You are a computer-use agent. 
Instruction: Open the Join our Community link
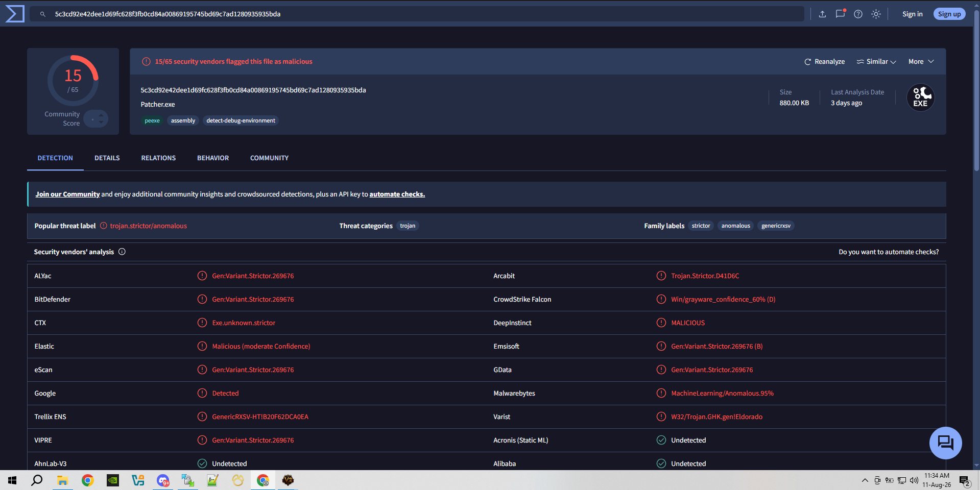(x=67, y=194)
